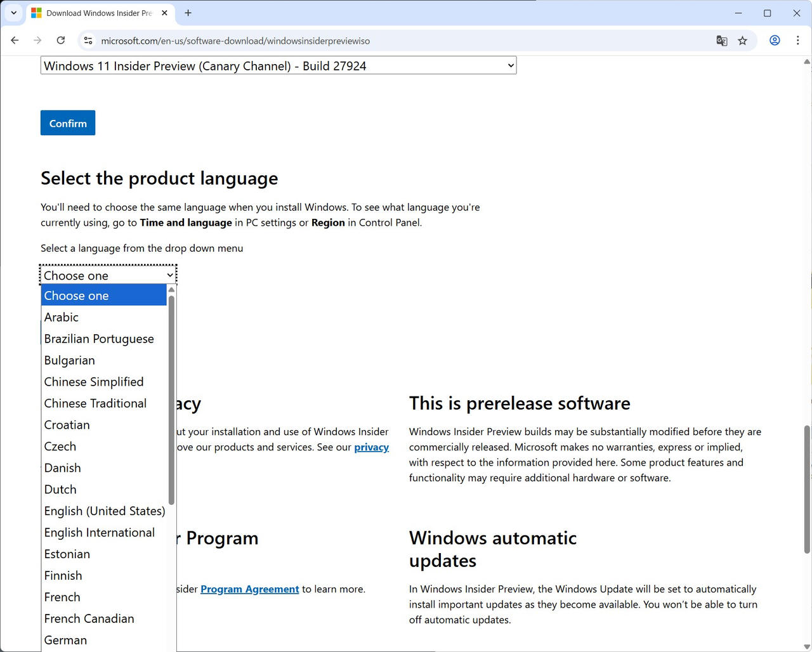The width and height of the screenshot is (812, 652).
Task: Open the privacy link
Action: (x=372, y=447)
